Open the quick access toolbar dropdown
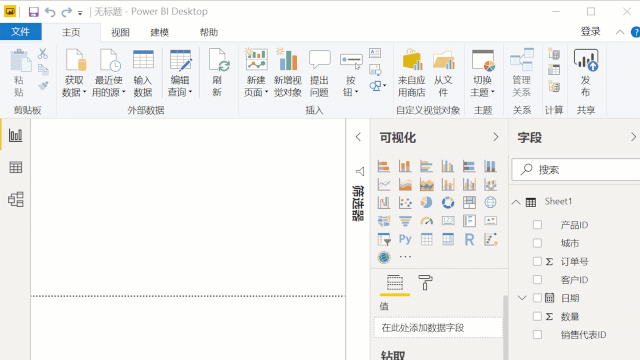640x360 pixels. 80,13
